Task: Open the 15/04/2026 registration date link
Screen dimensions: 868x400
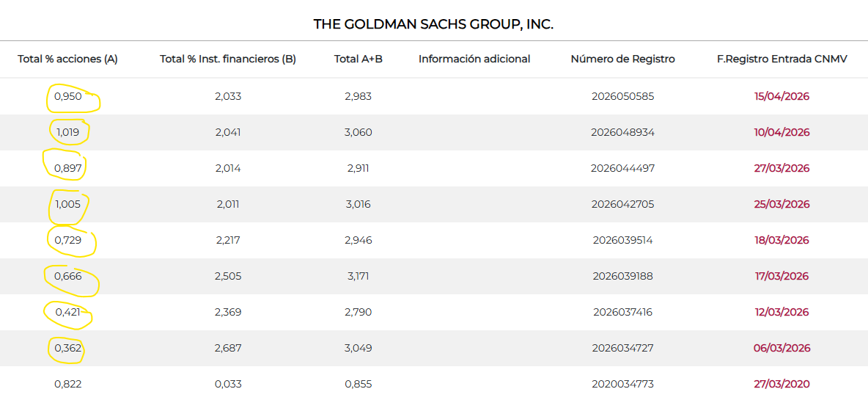Action: click(x=781, y=96)
